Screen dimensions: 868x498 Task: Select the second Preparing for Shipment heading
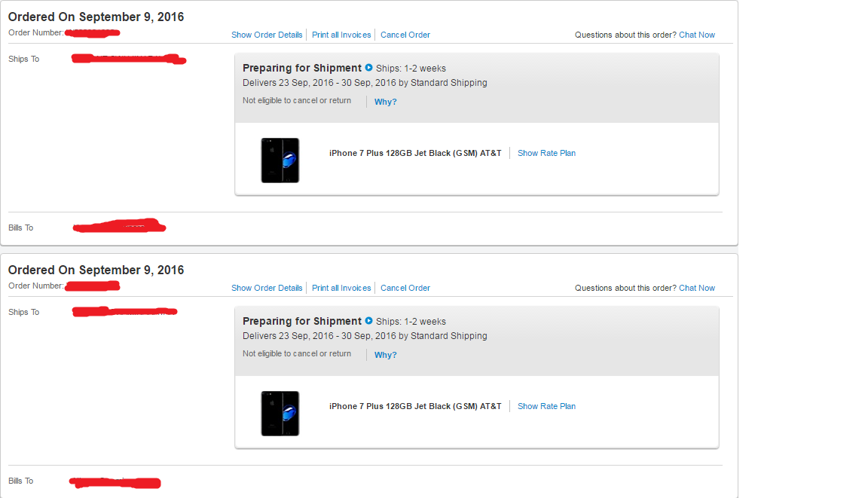pos(301,321)
